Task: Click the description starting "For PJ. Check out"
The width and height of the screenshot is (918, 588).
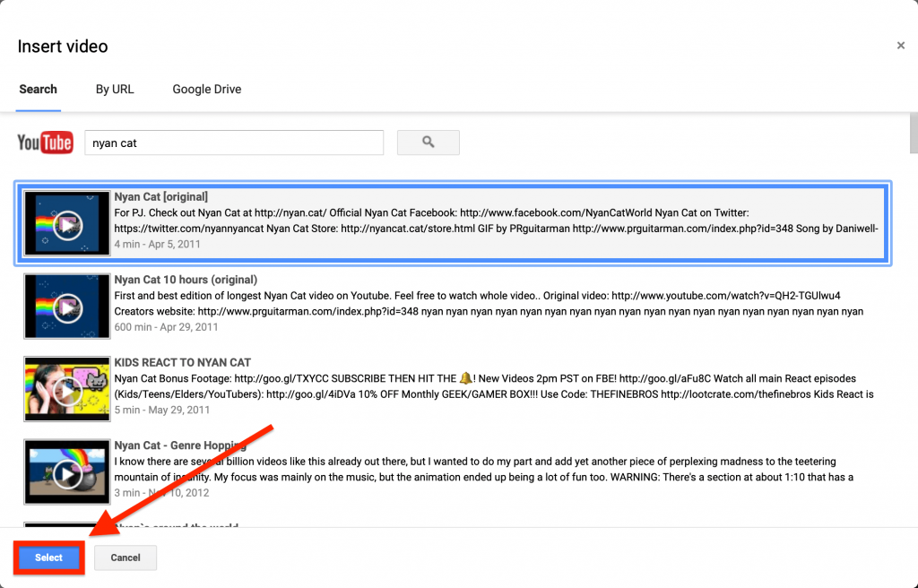Action: click(496, 220)
